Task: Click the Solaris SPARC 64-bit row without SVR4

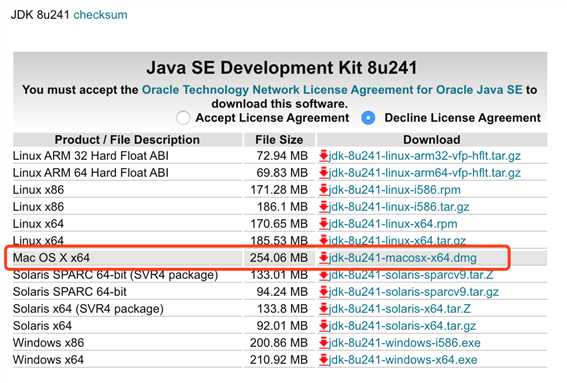Action: click(70, 292)
